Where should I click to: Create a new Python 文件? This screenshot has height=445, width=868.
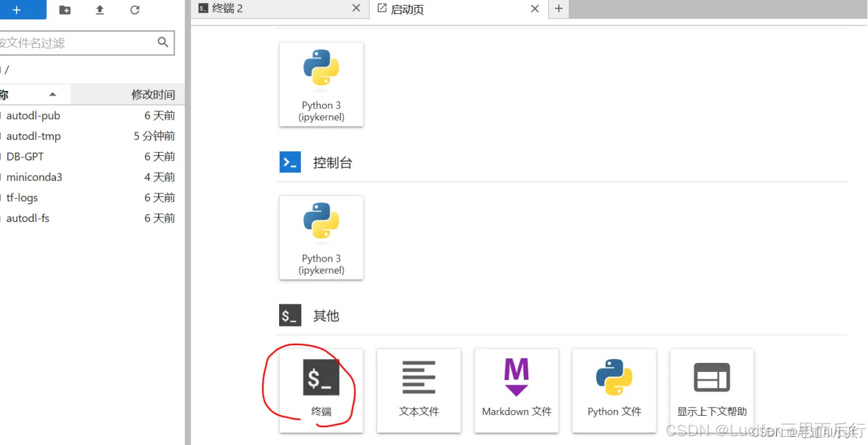click(x=614, y=390)
